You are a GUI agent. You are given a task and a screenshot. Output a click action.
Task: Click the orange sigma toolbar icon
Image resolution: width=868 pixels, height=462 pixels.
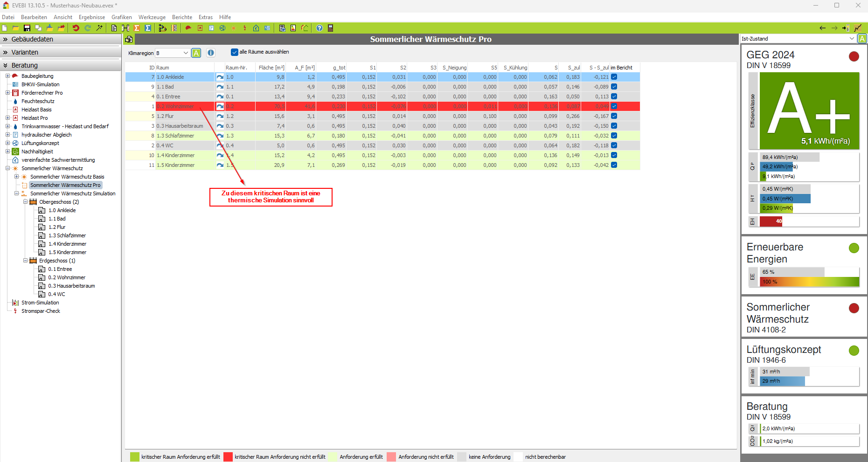click(137, 28)
